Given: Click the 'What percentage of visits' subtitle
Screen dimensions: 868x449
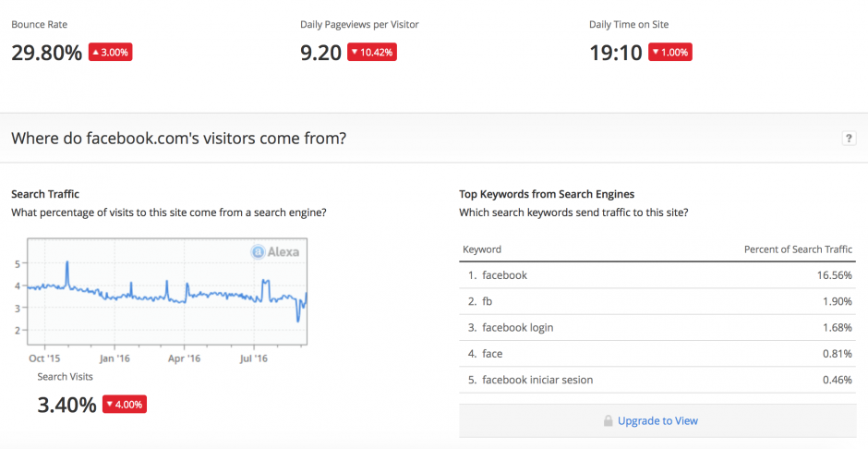Looking at the screenshot, I should click(169, 212).
